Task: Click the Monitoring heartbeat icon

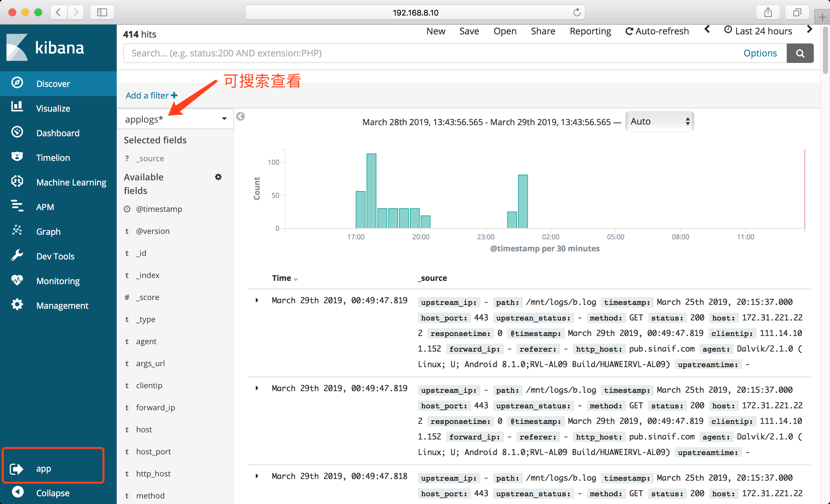Action: tap(17, 280)
